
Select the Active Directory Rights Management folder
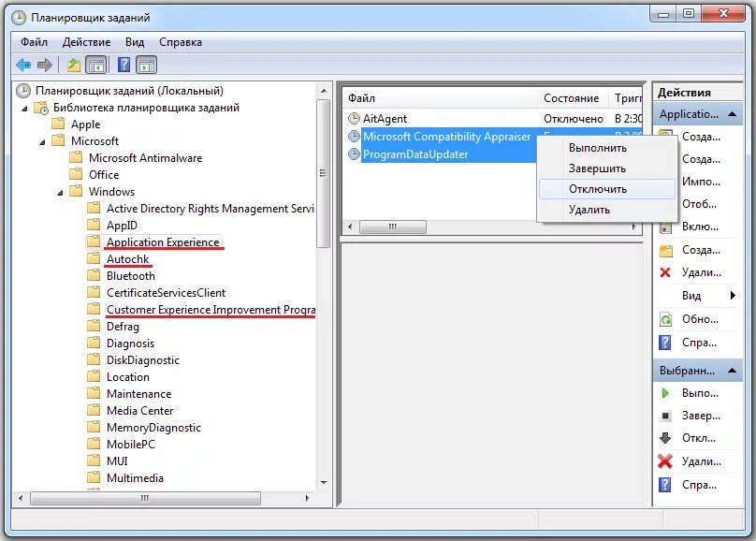point(210,209)
